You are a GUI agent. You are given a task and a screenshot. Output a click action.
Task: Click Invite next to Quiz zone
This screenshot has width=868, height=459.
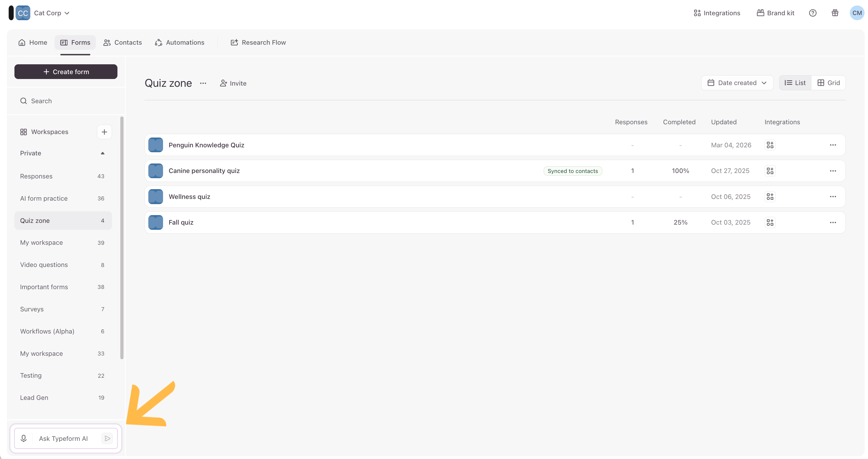click(233, 83)
